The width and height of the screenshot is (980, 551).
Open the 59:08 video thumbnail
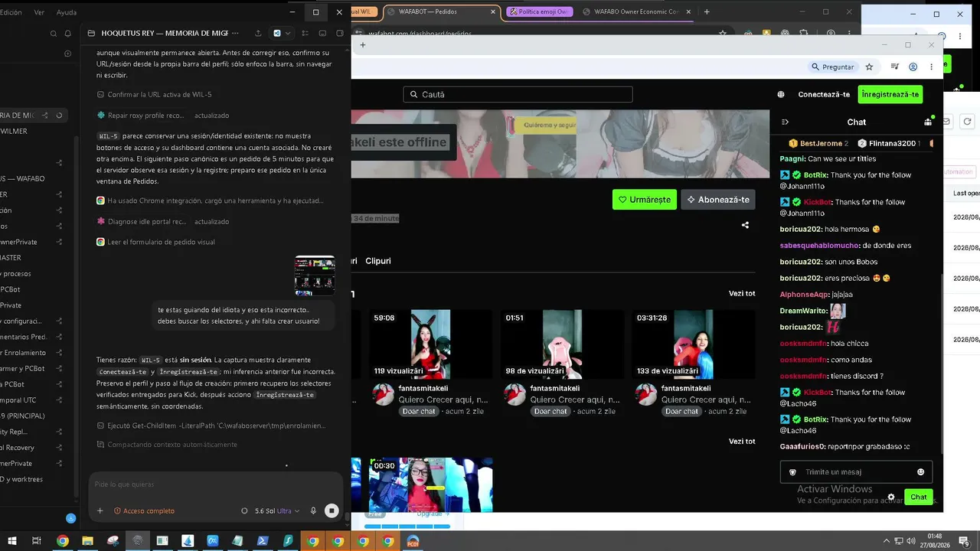[x=430, y=344]
